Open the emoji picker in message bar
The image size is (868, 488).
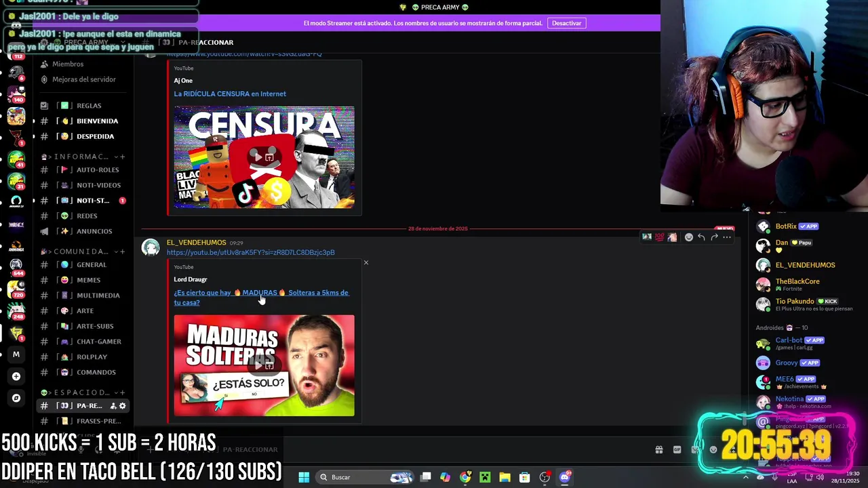click(x=713, y=449)
